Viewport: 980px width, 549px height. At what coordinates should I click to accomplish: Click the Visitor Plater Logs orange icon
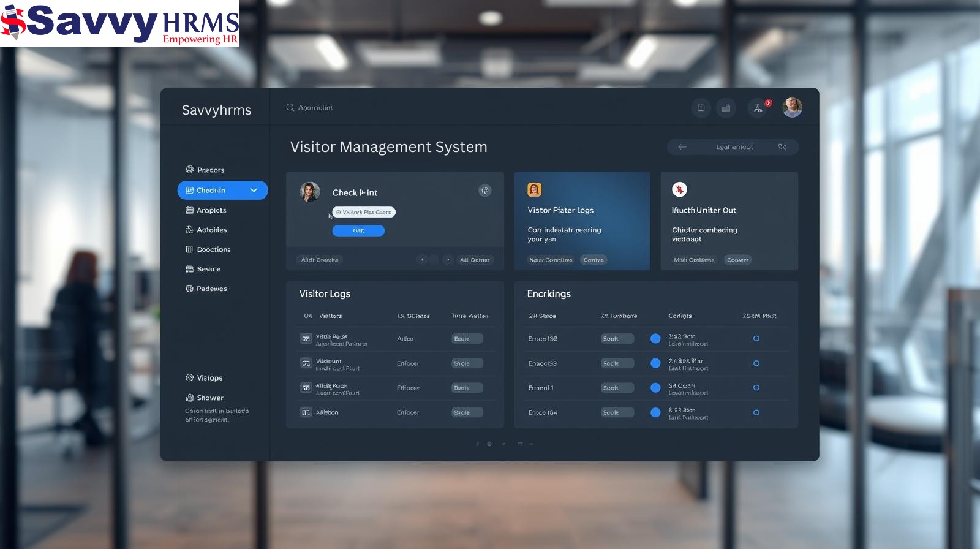(534, 190)
